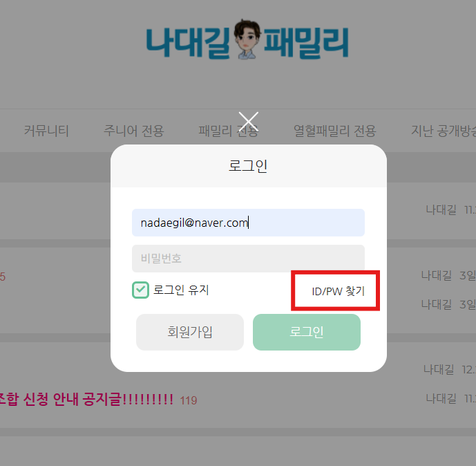Click the 회원가입 button
This screenshot has width=476, height=466.
click(x=190, y=332)
